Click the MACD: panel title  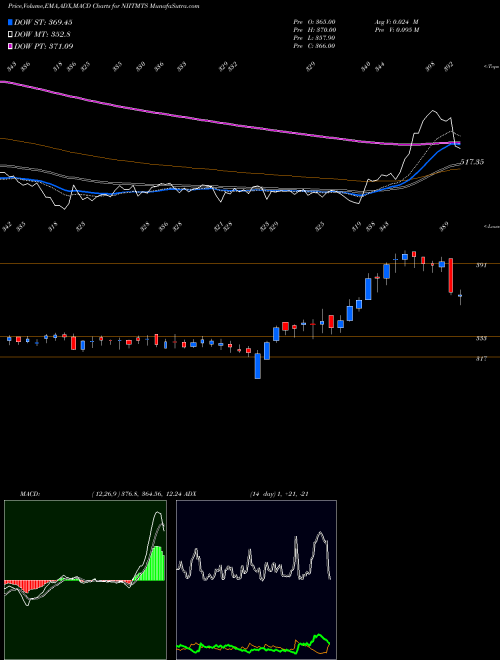click(x=29, y=494)
